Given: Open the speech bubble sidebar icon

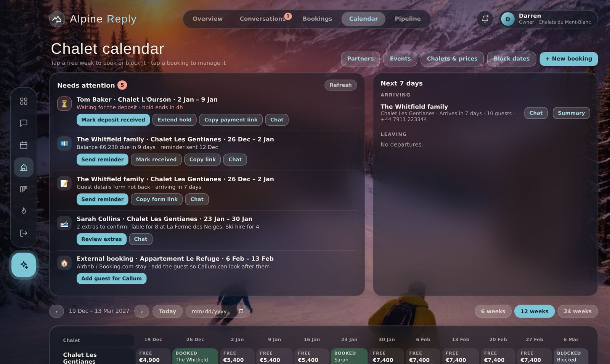Looking at the screenshot, I should coord(24,123).
